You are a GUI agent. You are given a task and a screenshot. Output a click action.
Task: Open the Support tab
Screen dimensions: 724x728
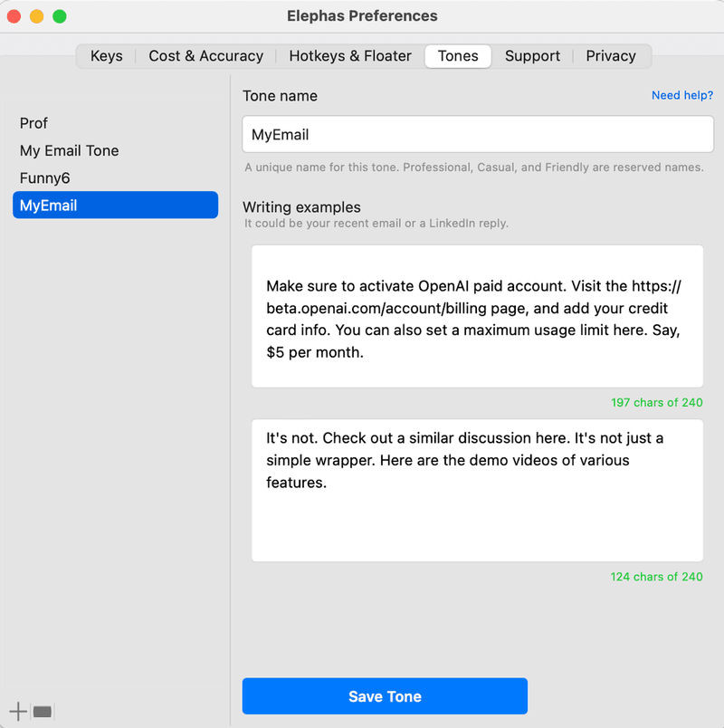[532, 55]
